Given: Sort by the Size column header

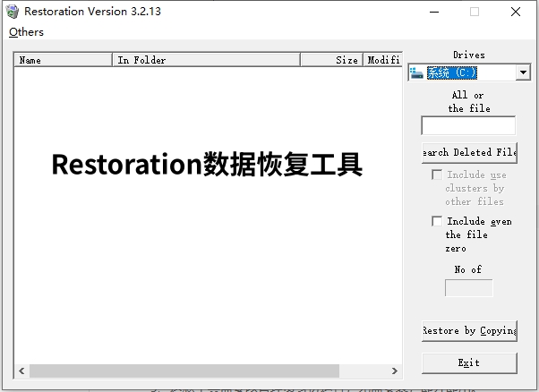Looking at the screenshot, I should click(331, 60).
